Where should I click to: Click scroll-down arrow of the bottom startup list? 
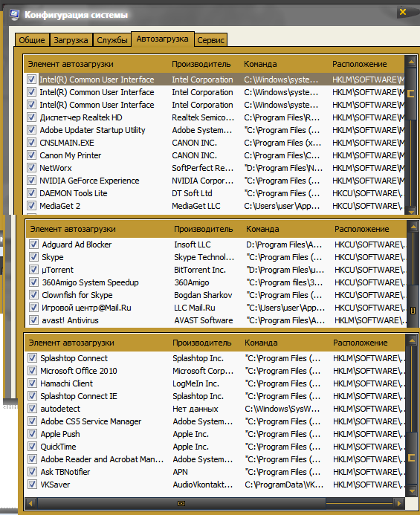point(412,491)
